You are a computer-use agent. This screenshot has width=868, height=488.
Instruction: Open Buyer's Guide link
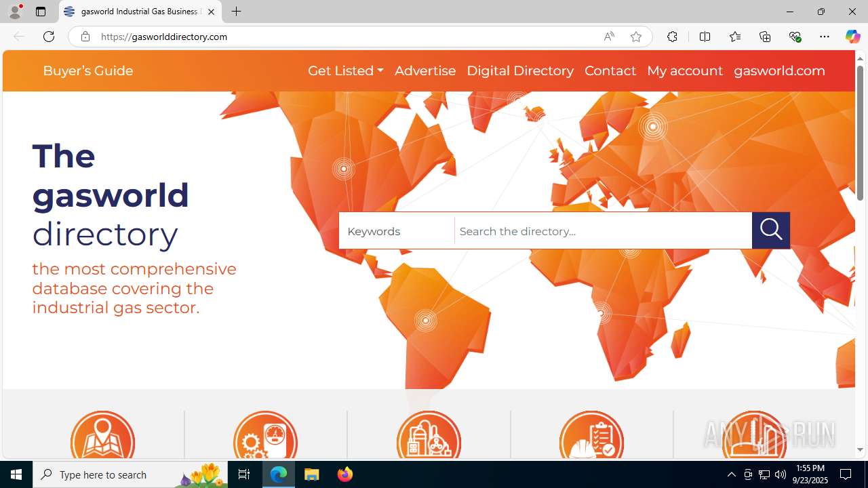[x=88, y=70]
